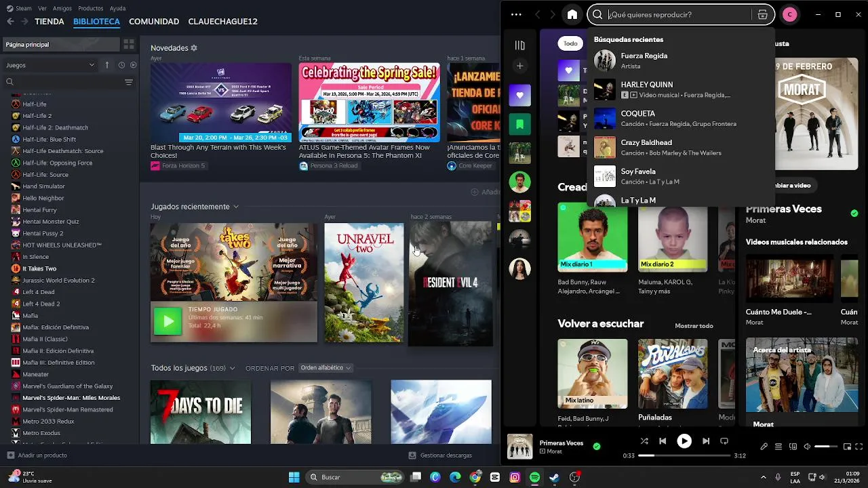
Task: Expand 'Jugados recientemente' shelf dropdown
Action: point(236,207)
